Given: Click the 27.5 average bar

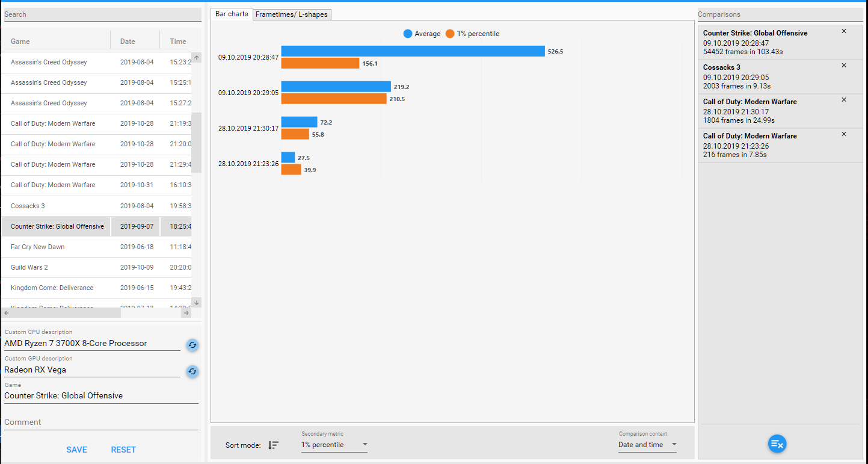Looking at the screenshot, I should click(288, 158).
